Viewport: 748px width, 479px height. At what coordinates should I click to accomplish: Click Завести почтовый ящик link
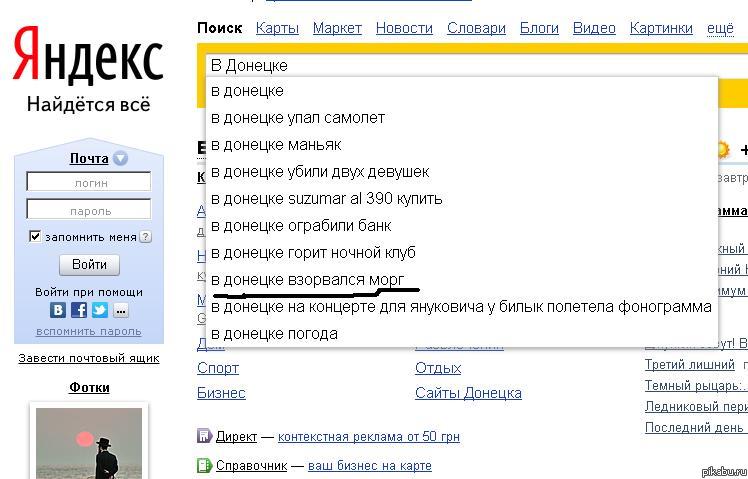coord(89,358)
